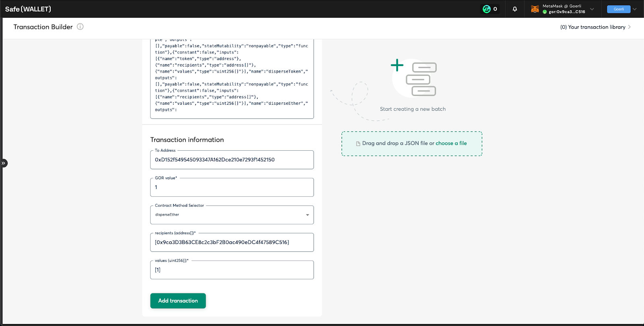
Task: Expand the MetaMask wallet account chevron
Action: point(592,9)
